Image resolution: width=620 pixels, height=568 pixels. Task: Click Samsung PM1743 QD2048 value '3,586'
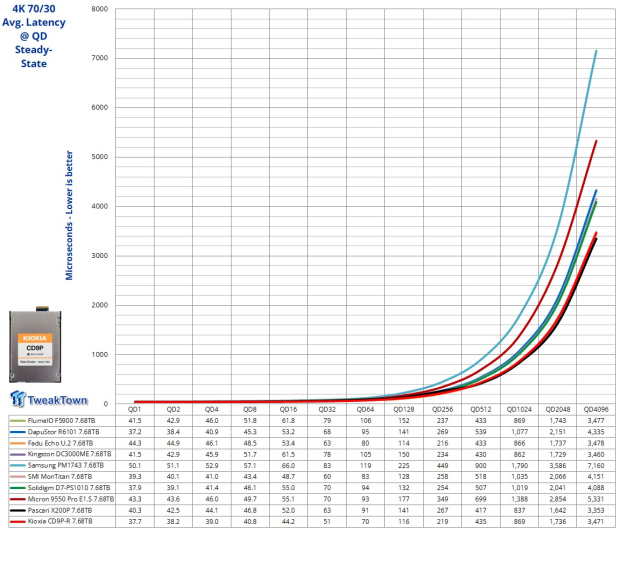[x=558, y=466]
